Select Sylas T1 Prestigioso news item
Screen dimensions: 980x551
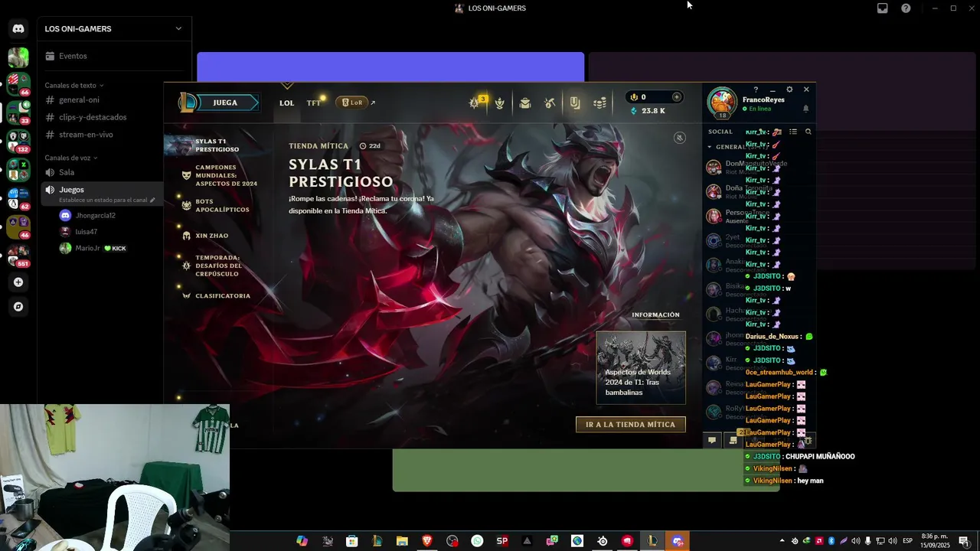(218, 145)
